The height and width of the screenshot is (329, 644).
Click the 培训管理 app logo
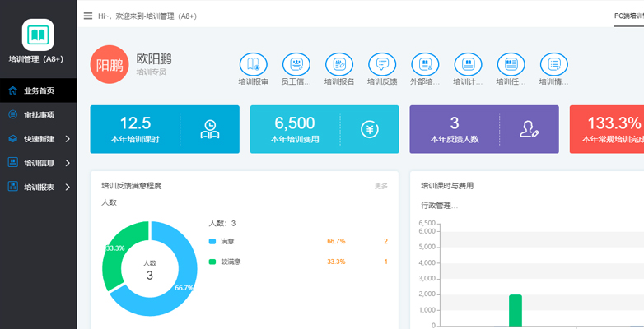click(x=38, y=35)
